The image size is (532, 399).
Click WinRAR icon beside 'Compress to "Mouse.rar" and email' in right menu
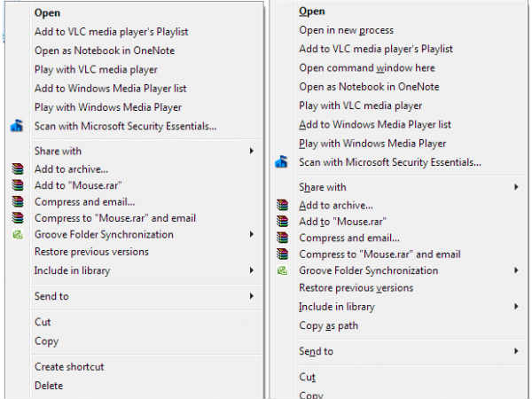coord(282,254)
